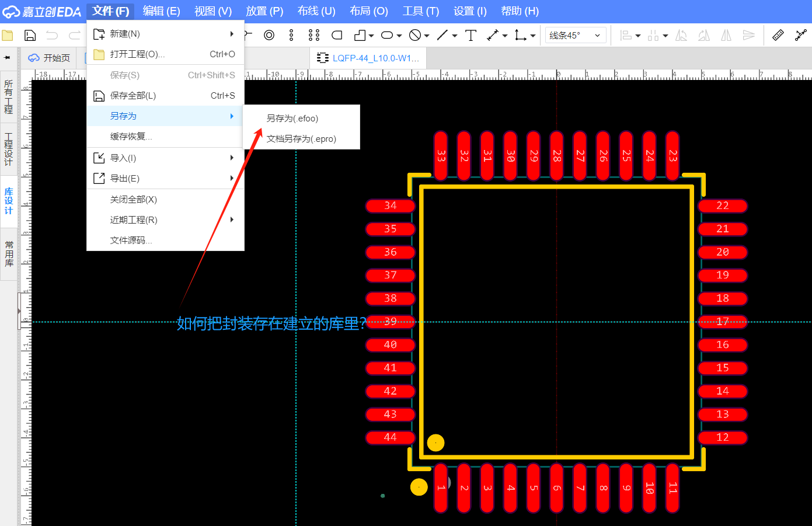Click pad 22 on the footprint
Screen dimensions: 812x526
click(722, 205)
